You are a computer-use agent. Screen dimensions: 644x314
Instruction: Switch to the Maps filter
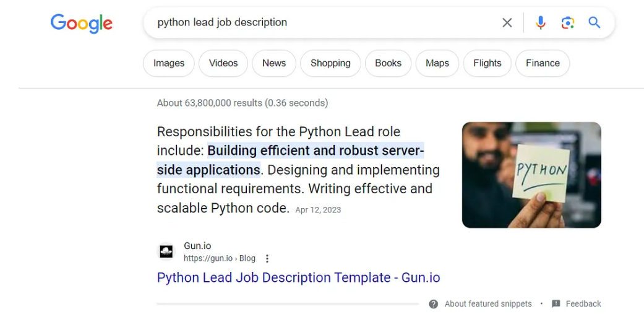(x=437, y=63)
